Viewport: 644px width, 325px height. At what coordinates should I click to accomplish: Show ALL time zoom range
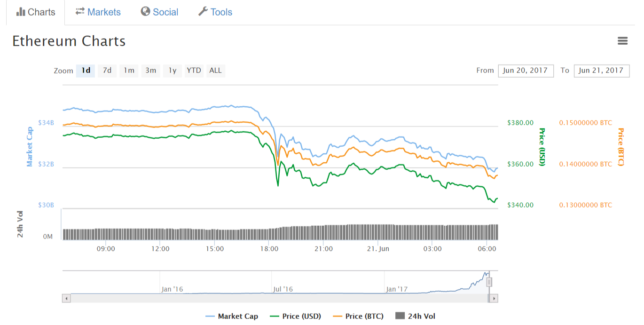[215, 71]
